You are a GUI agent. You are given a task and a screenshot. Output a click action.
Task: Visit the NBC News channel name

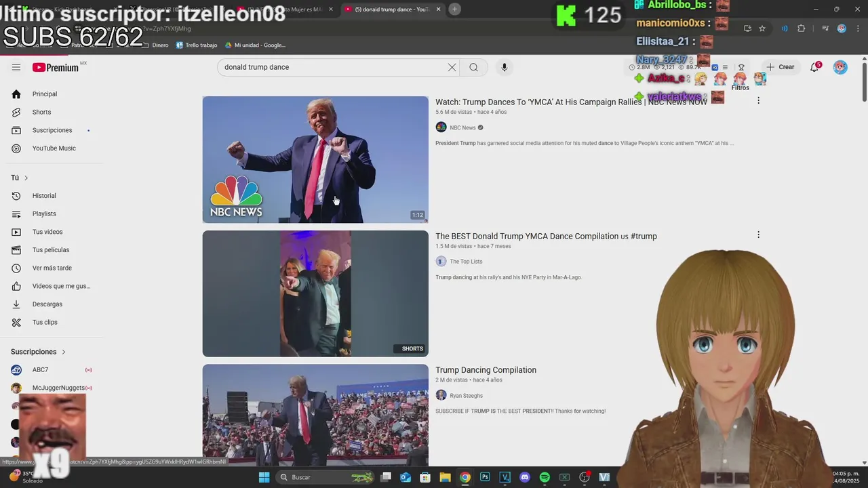coord(462,127)
